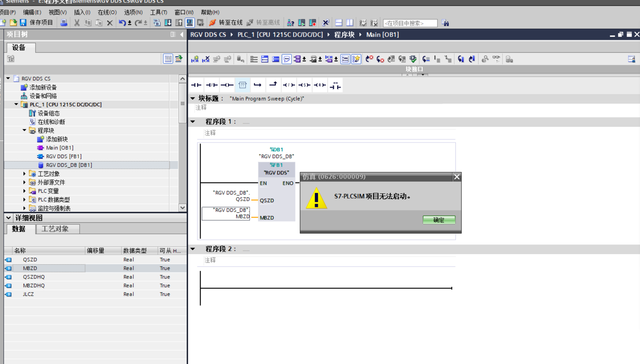Expand the PLC variables folder
The image size is (640, 364).
(x=25, y=191)
